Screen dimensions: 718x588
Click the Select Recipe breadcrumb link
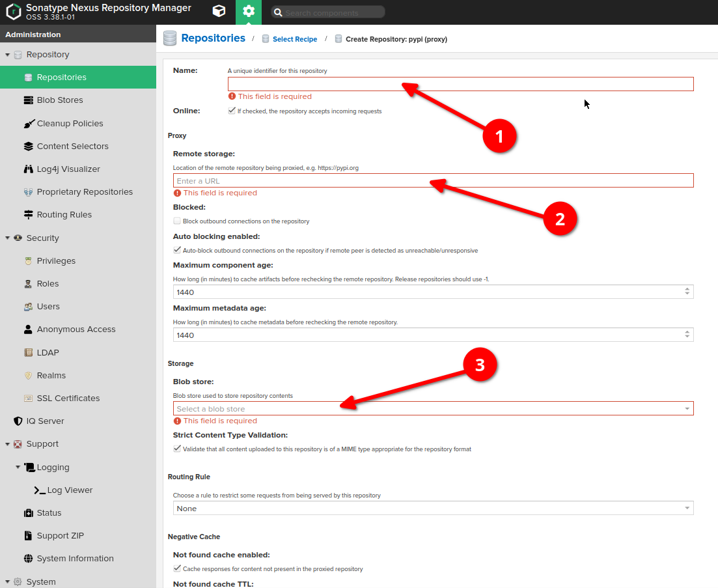[x=295, y=39]
